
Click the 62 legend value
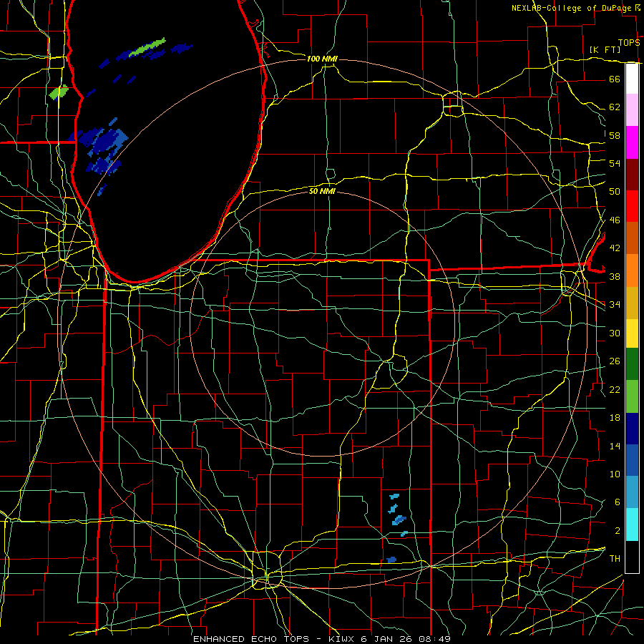coord(615,107)
